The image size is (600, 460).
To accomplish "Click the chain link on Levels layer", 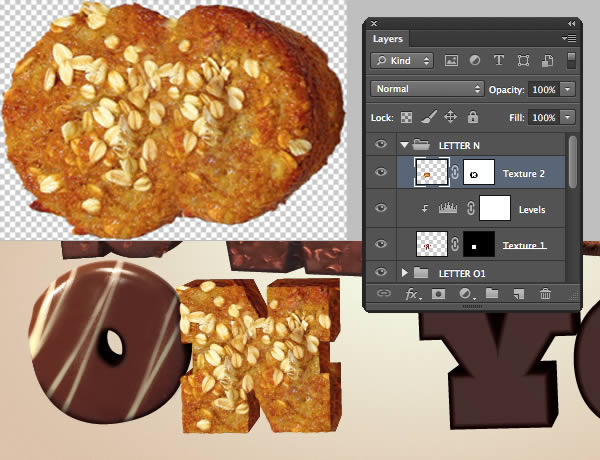I will click(471, 208).
